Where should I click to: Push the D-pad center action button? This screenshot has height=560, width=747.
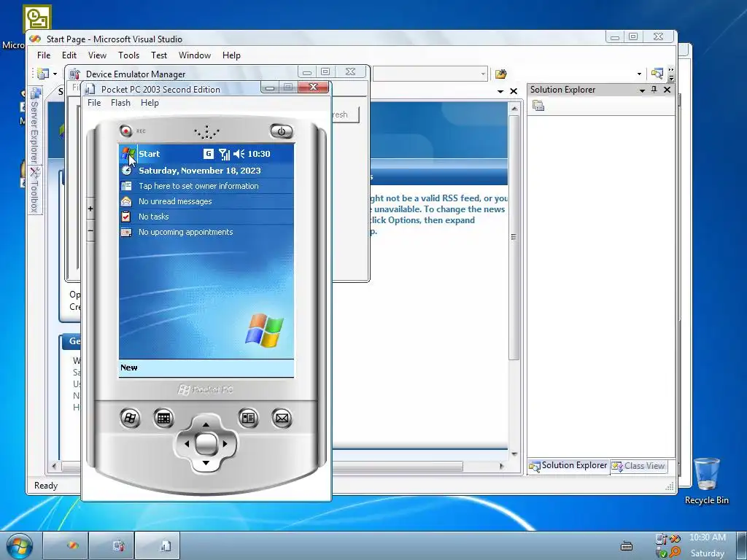tap(206, 444)
